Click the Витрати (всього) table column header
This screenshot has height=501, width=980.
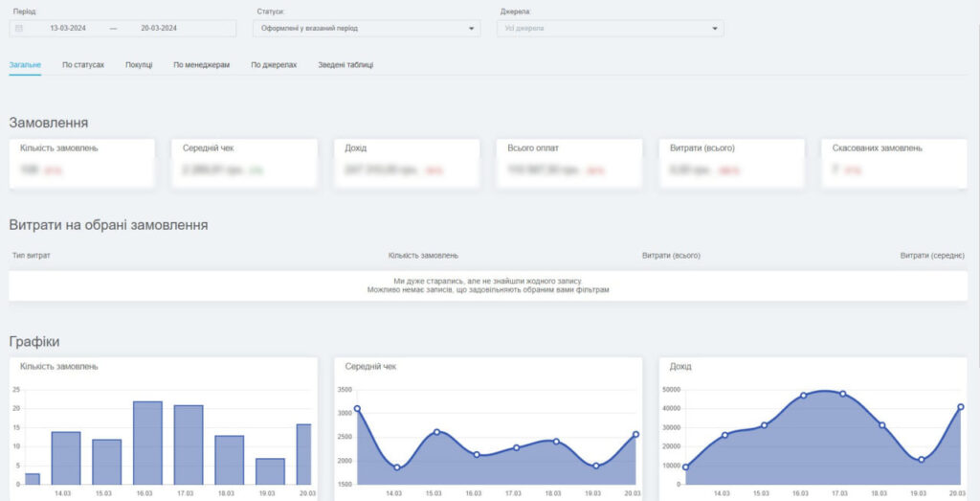[671, 256]
